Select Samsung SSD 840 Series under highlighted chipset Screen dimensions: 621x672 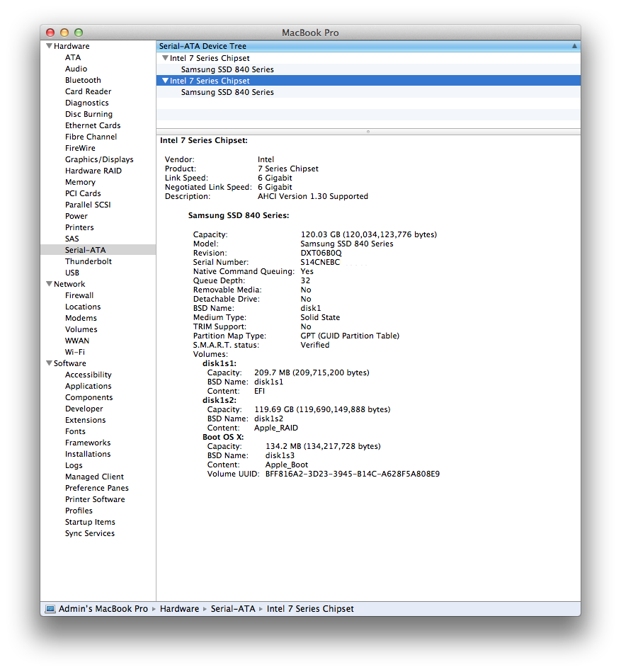(x=227, y=92)
